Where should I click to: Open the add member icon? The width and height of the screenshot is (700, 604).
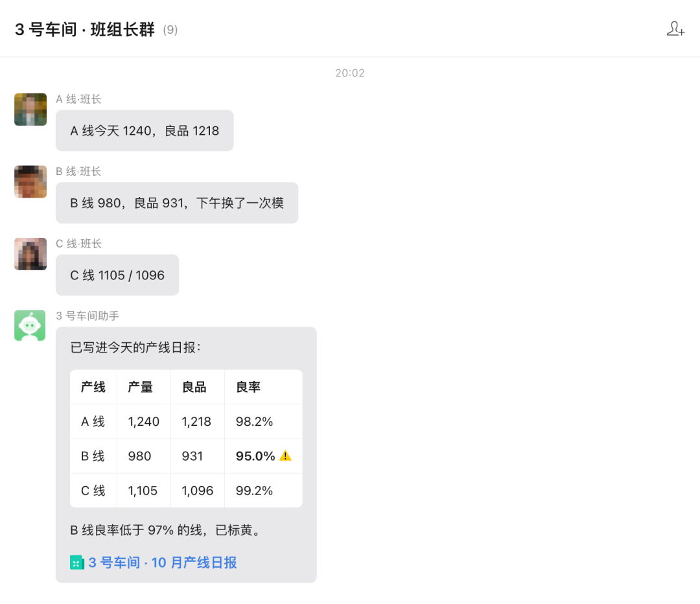675,29
